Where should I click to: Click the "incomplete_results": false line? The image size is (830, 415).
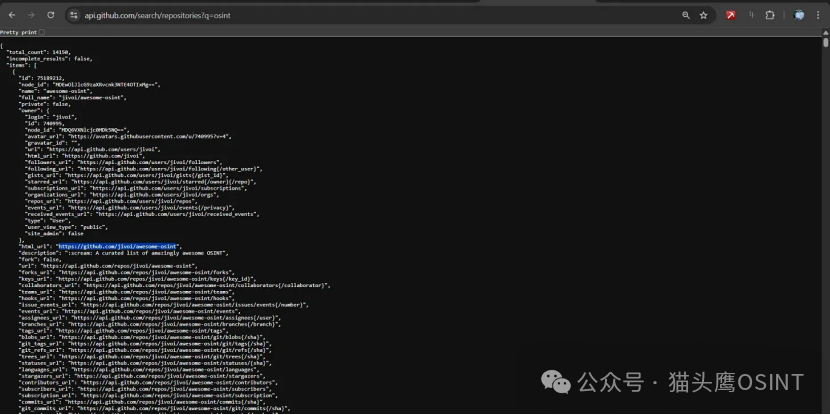pyautogui.click(x=49, y=59)
